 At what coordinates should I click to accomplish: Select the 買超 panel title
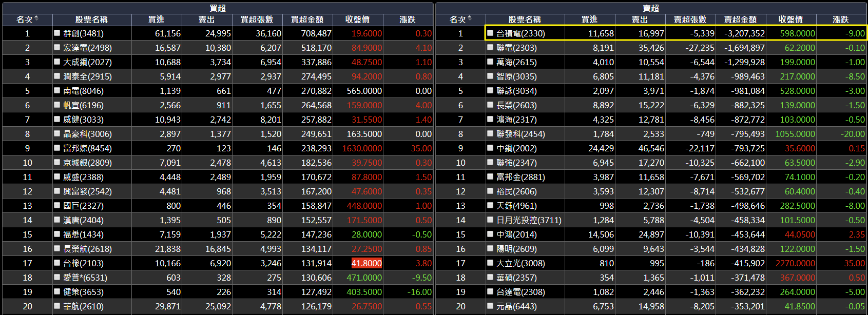[x=218, y=8]
